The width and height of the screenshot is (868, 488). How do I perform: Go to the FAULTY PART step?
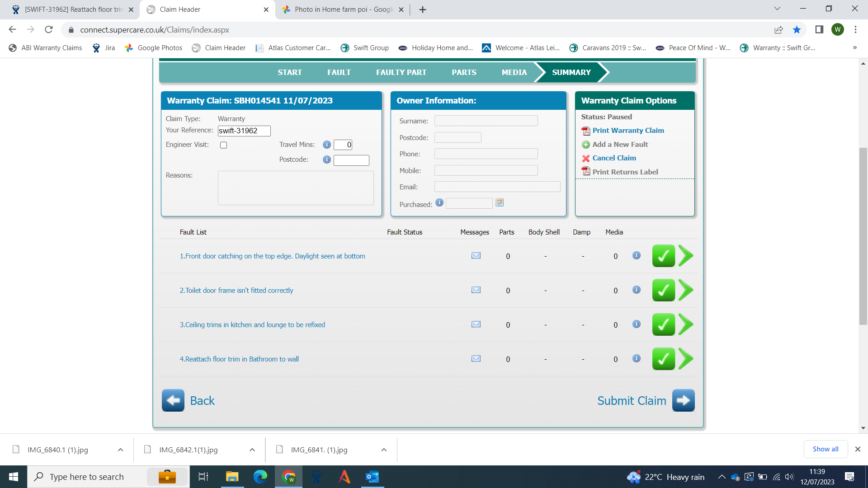coord(401,72)
